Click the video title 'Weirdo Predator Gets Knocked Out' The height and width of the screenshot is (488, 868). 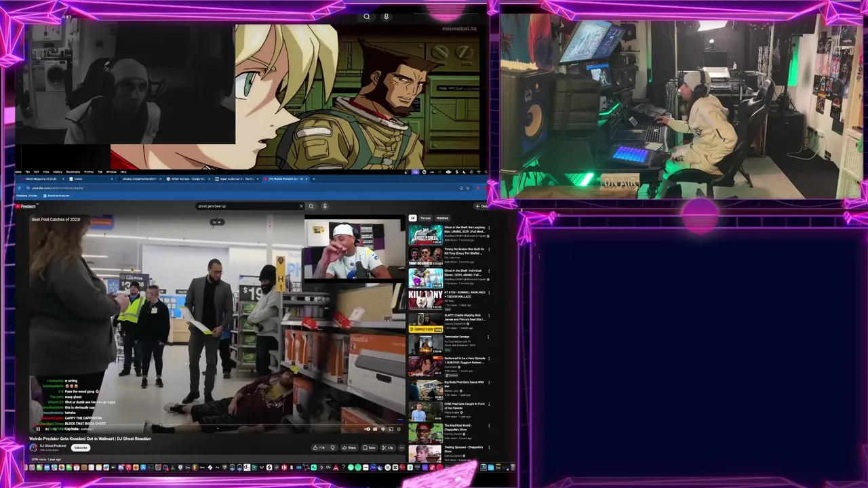[90, 439]
